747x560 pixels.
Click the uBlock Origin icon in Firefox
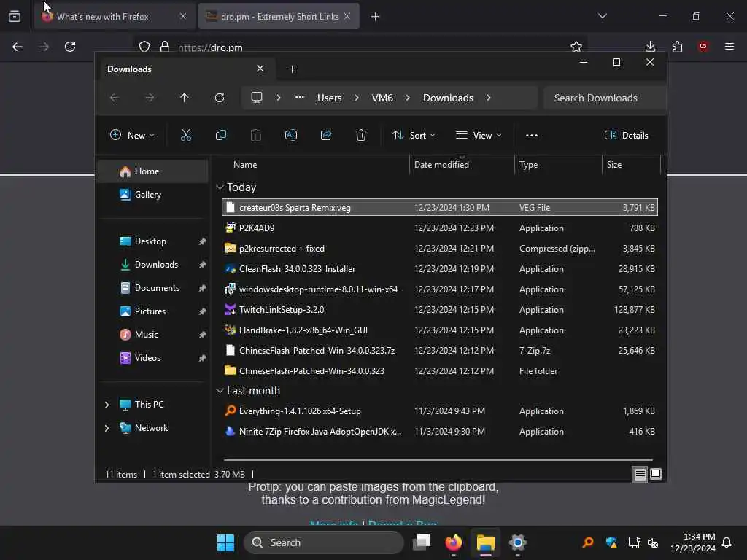(703, 47)
